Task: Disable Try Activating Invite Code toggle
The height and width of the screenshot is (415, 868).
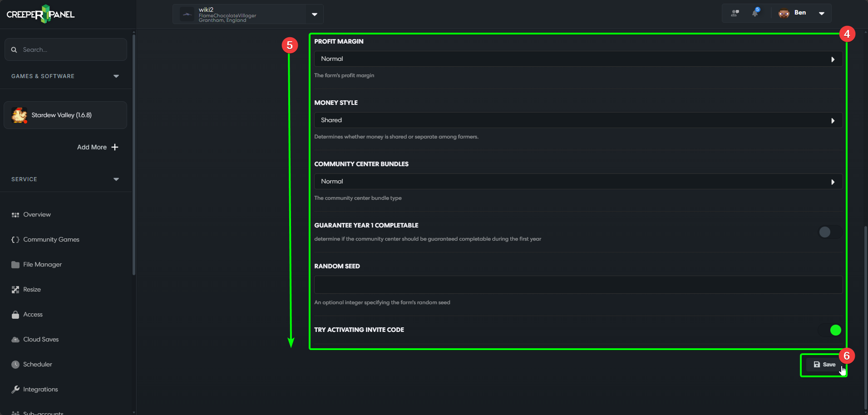Action: 830,330
